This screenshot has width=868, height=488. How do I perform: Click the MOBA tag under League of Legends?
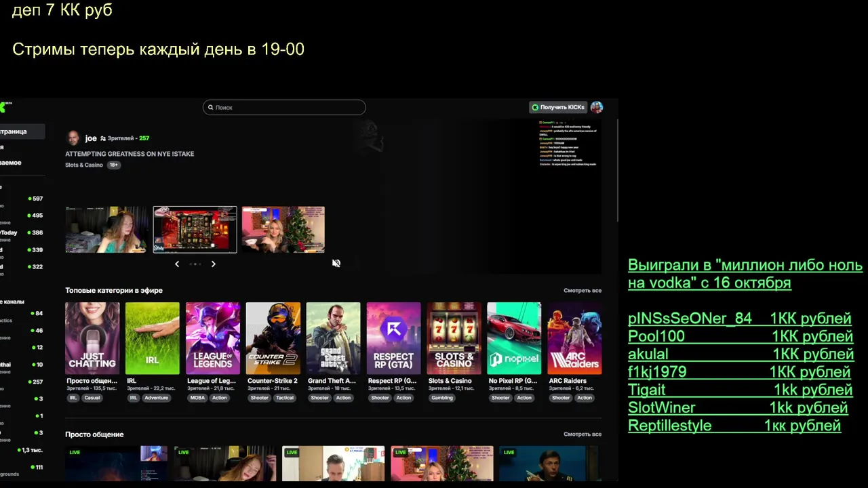[197, 398]
